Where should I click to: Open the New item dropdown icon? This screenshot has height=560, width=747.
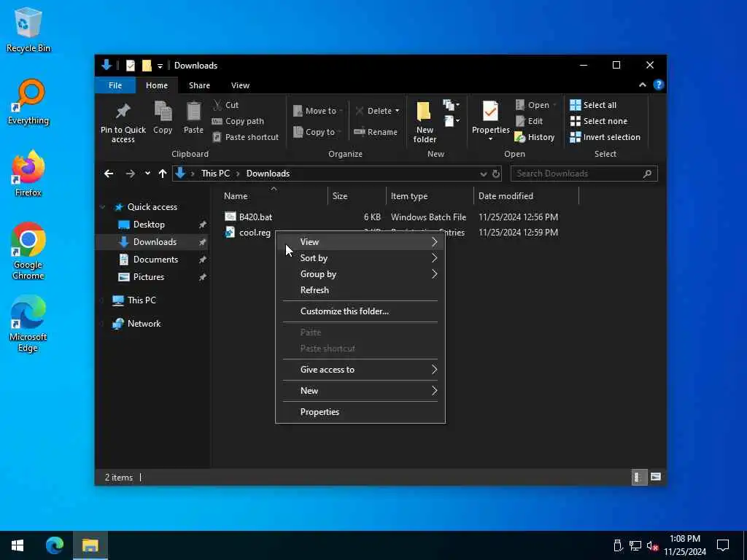coord(451,105)
